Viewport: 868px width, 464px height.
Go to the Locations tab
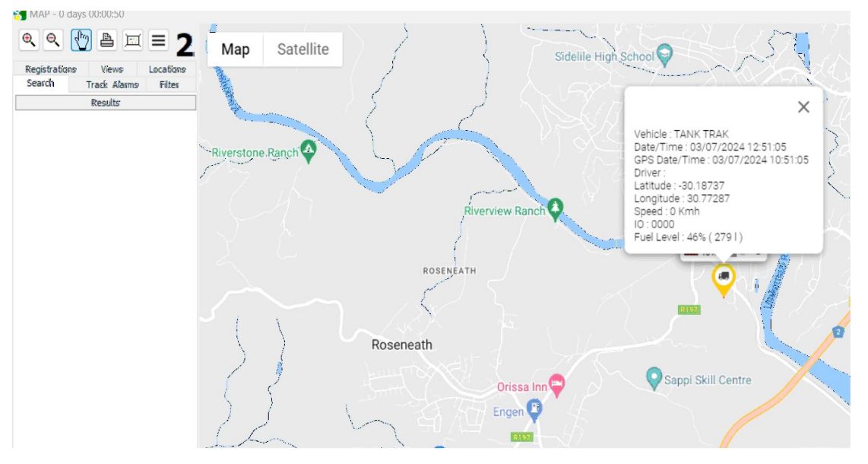[x=166, y=69]
